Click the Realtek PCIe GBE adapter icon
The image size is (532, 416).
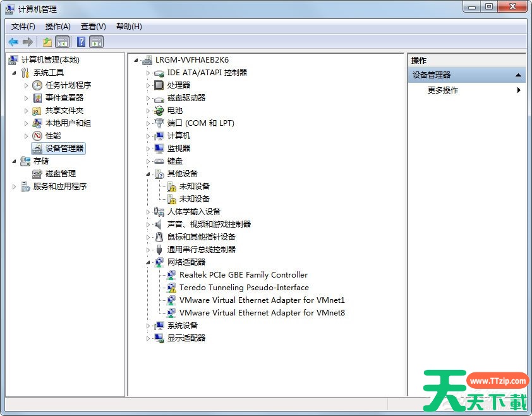pyautogui.click(x=171, y=275)
